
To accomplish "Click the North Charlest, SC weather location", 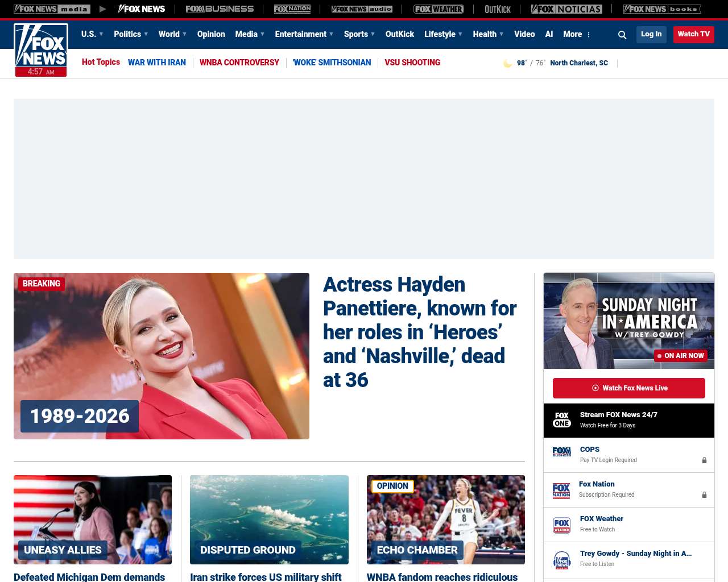I will [579, 63].
